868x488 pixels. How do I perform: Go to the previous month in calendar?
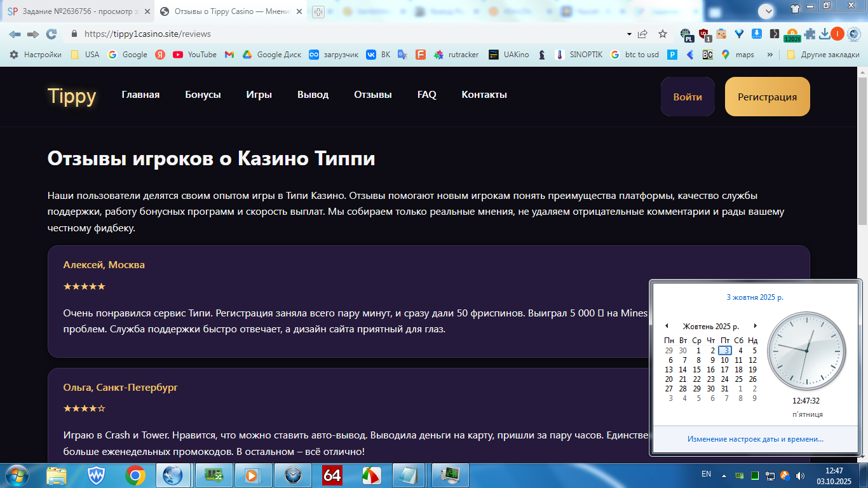[x=667, y=326]
